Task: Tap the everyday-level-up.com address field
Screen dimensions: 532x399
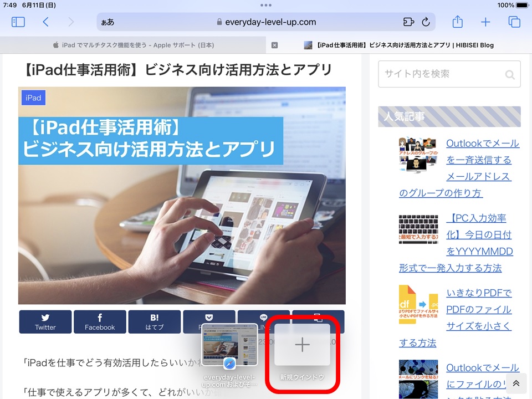Action: coord(266,22)
